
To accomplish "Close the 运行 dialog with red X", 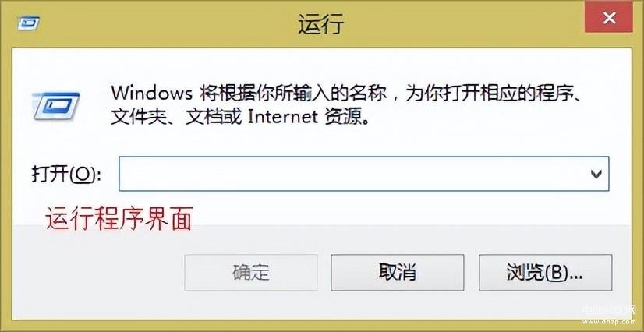I will (x=609, y=19).
